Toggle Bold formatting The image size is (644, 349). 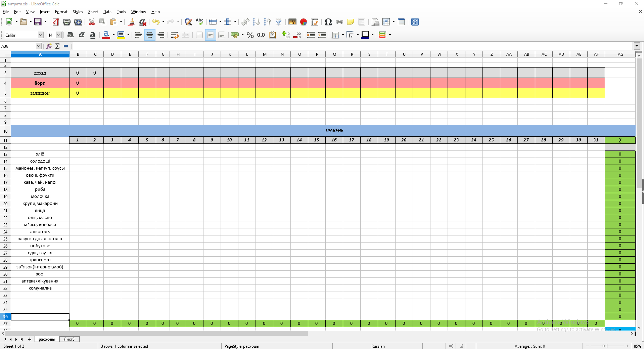71,35
